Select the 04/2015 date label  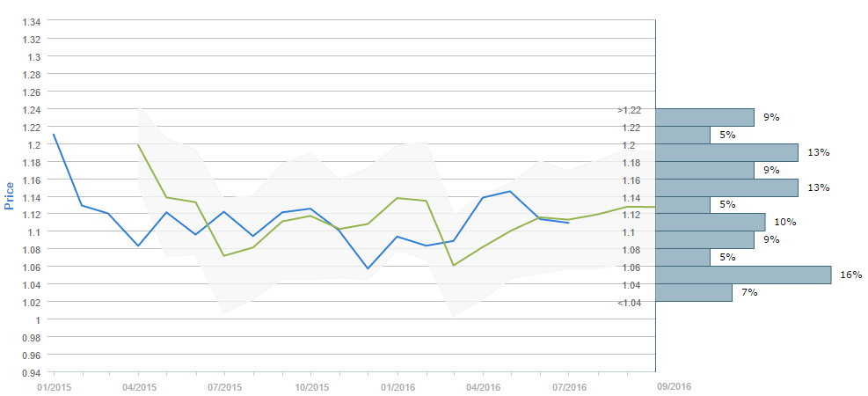pos(138,386)
